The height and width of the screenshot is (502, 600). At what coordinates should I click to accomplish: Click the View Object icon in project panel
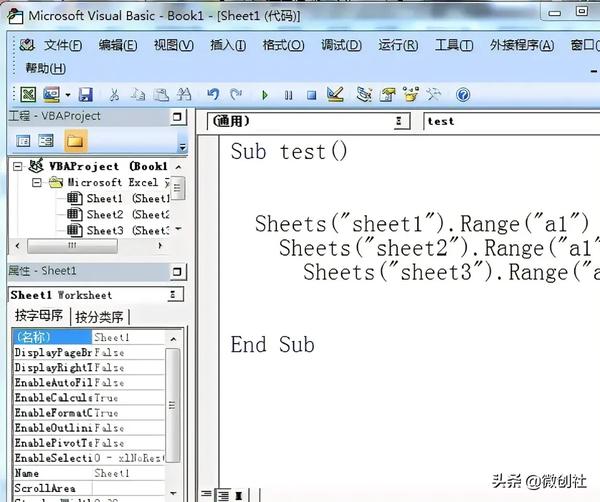(x=46, y=141)
